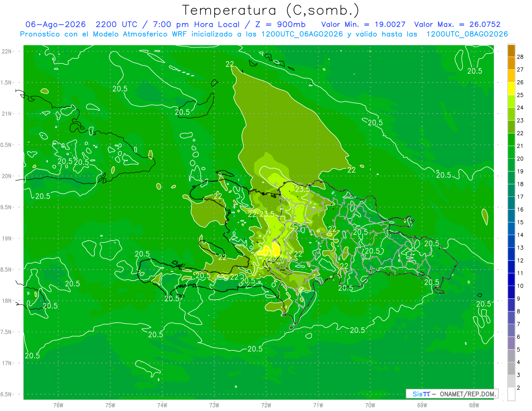This screenshot has height=411, width=532.
Task: Click the '27' colorbar scale label
Action: 520,70
